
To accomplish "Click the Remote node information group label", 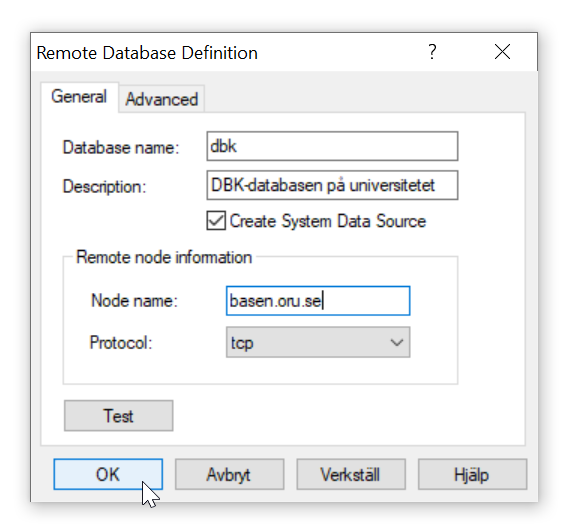I will 164,257.
